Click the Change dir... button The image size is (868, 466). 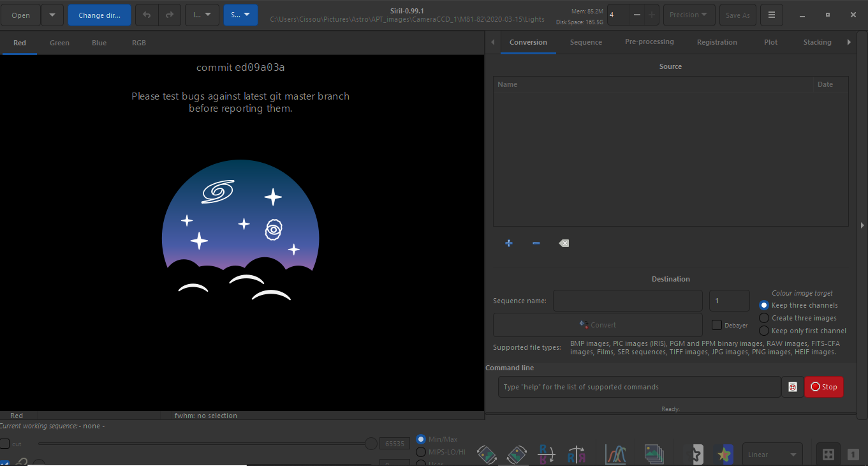(x=99, y=15)
